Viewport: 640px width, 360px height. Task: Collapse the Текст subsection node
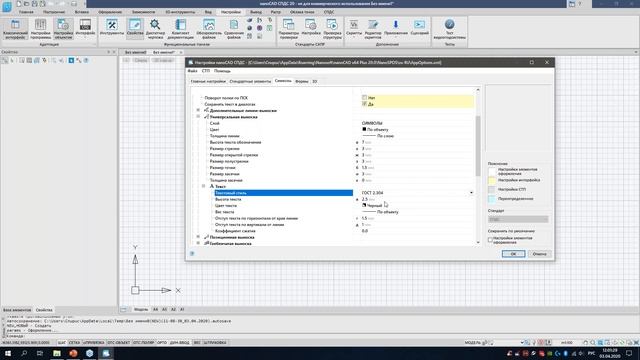tap(204, 186)
